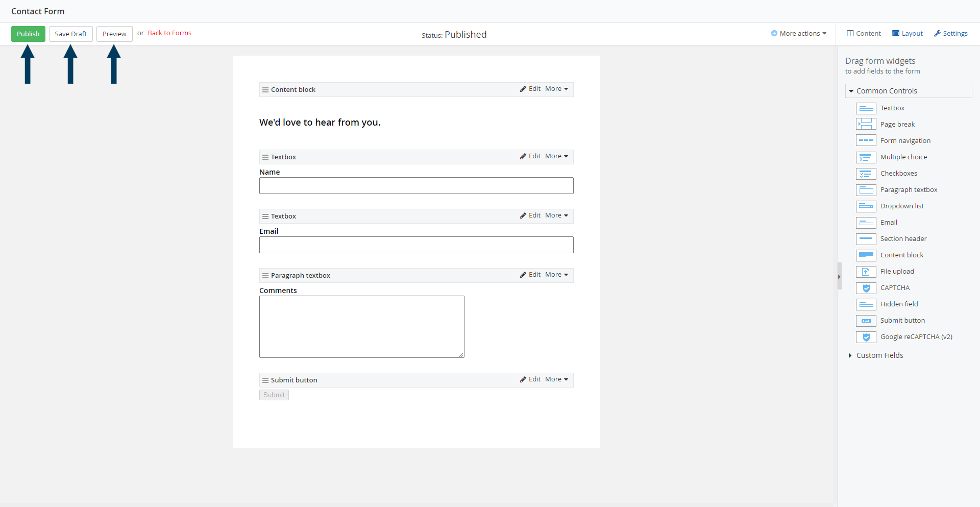This screenshot has height=507, width=980.
Task: Select the Hidden field widget icon
Action: click(x=866, y=304)
